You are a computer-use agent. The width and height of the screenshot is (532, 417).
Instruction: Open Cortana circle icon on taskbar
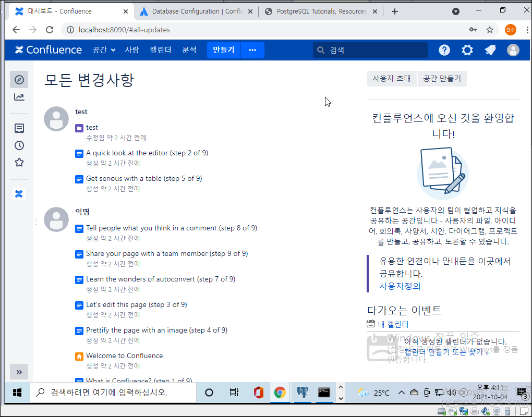[209, 393]
